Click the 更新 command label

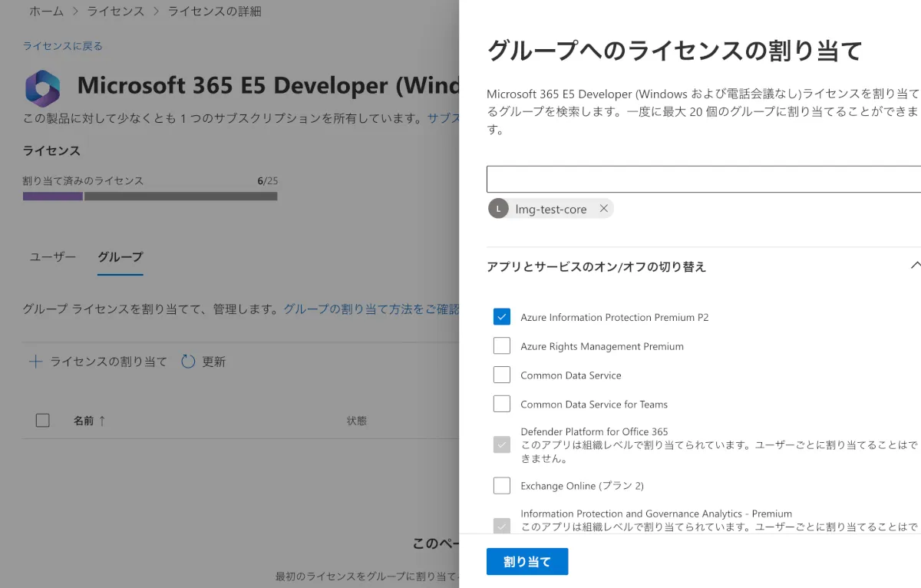coord(214,362)
